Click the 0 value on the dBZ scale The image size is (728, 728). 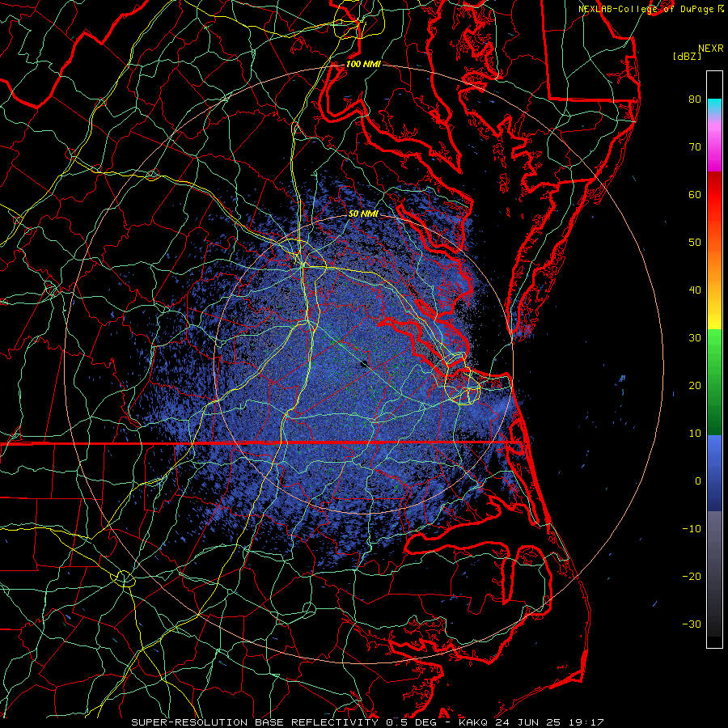(698, 481)
